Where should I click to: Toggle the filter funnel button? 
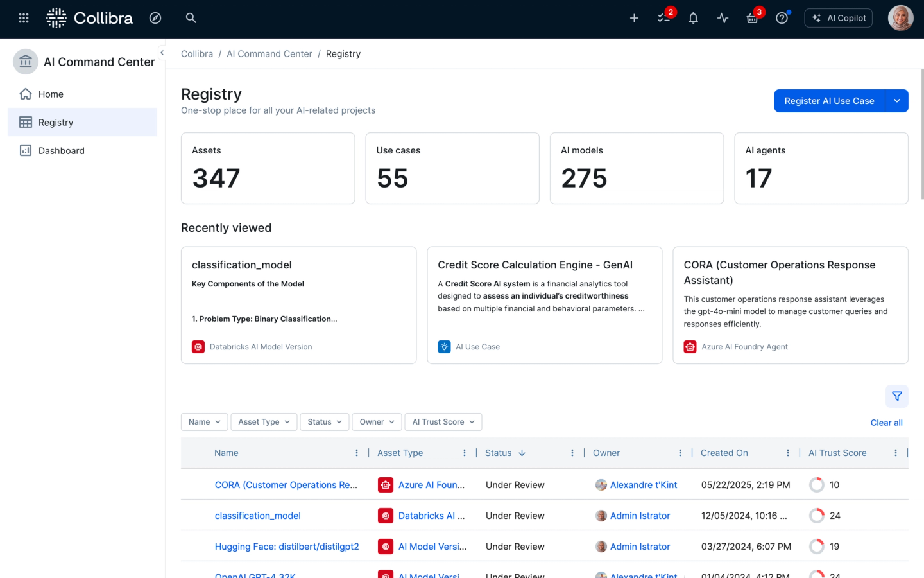897,396
